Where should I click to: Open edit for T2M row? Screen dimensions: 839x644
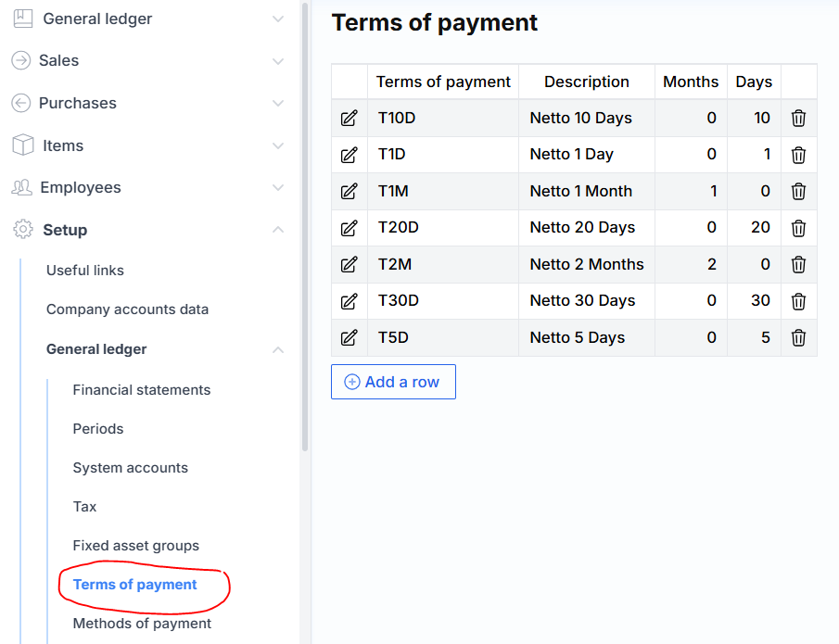(349, 264)
